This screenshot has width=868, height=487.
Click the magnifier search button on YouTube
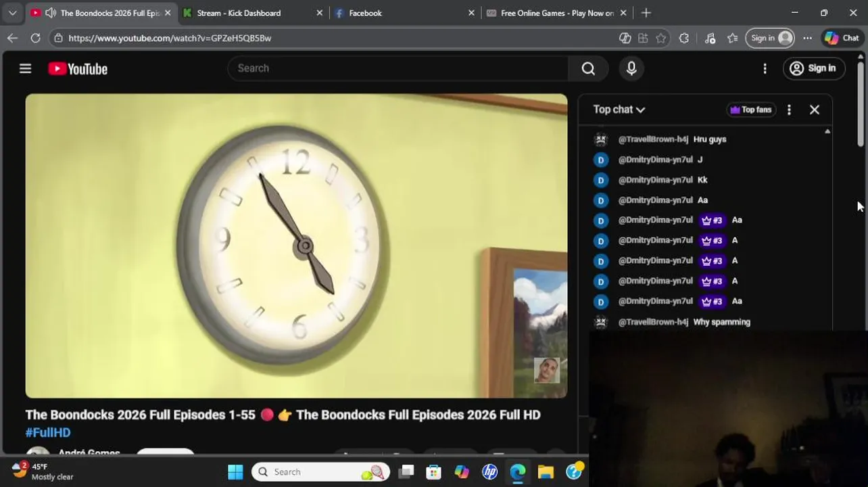[x=588, y=68]
